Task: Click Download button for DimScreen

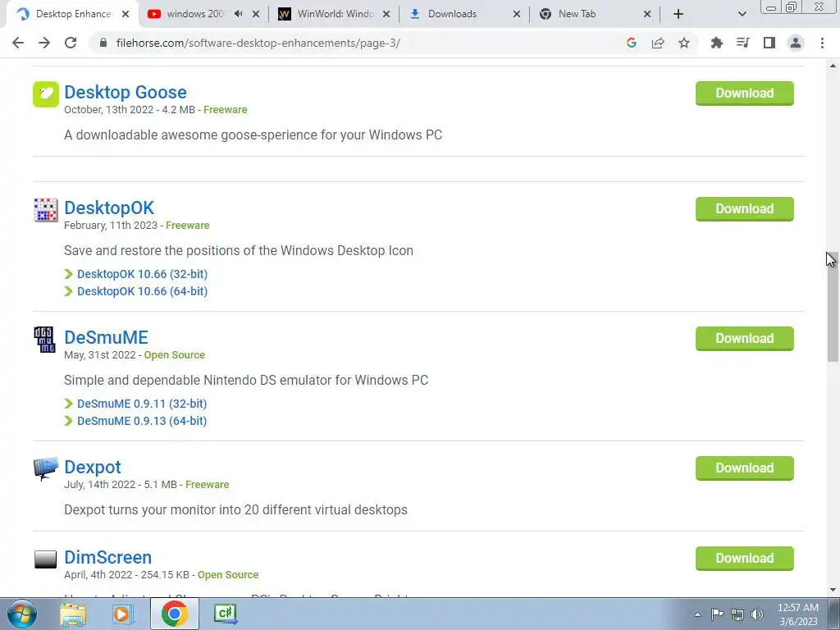Action: point(745,558)
